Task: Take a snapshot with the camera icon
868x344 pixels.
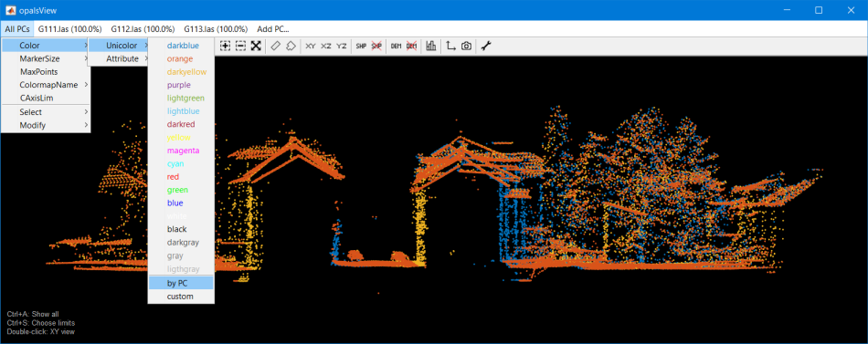Action: (466, 46)
